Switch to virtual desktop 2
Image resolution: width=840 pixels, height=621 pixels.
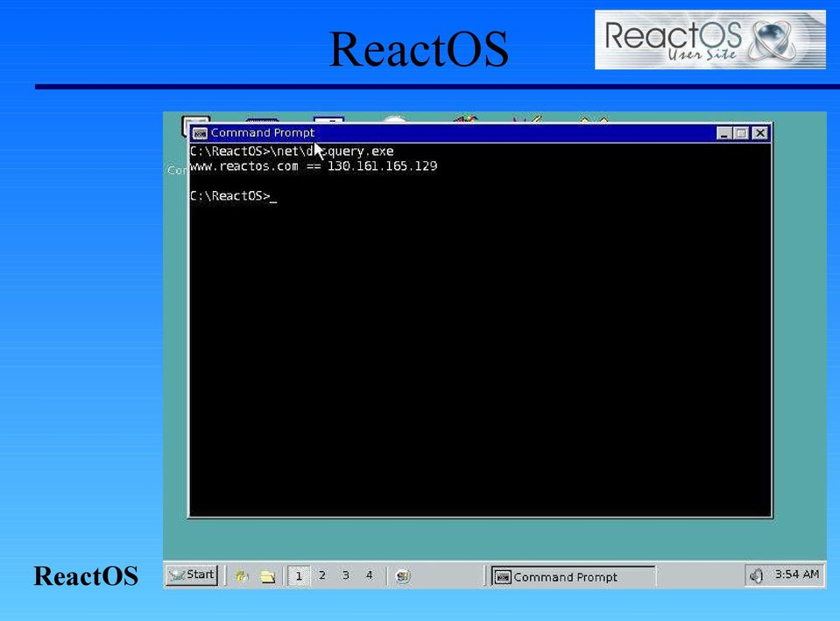pyautogui.click(x=322, y=575)
